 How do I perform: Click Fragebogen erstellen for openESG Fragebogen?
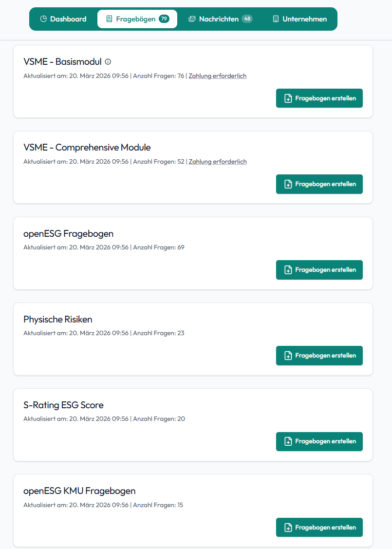click(319, 269)
